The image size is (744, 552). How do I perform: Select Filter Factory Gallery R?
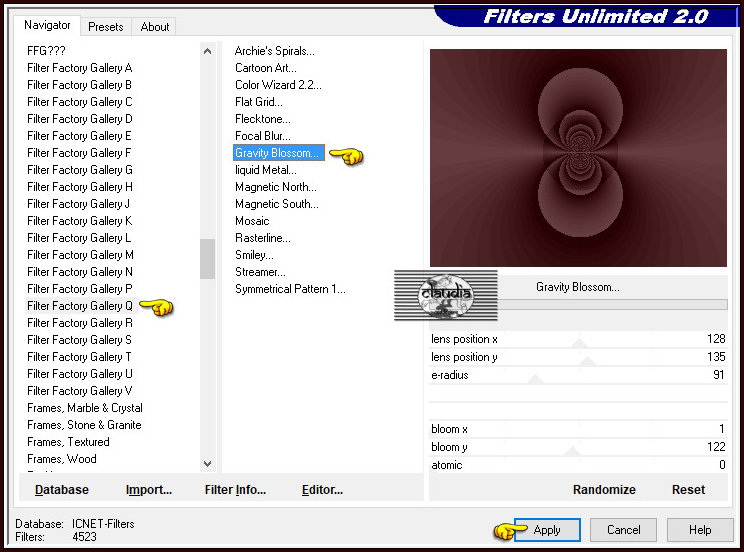click(x=79, y=323)
